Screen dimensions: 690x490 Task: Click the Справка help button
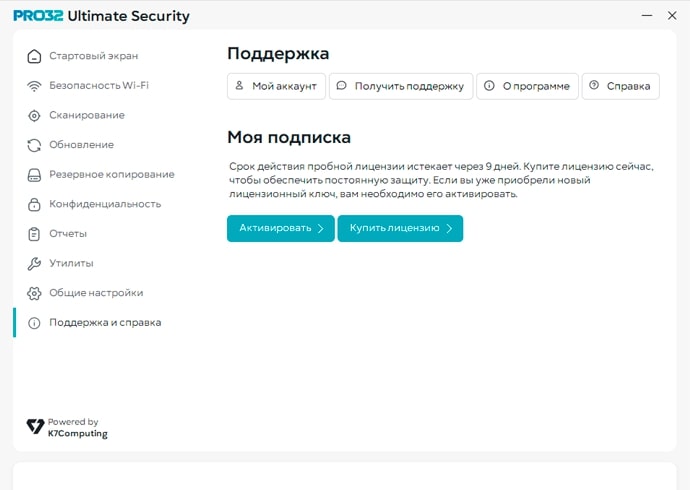click(x=620, y=86)
